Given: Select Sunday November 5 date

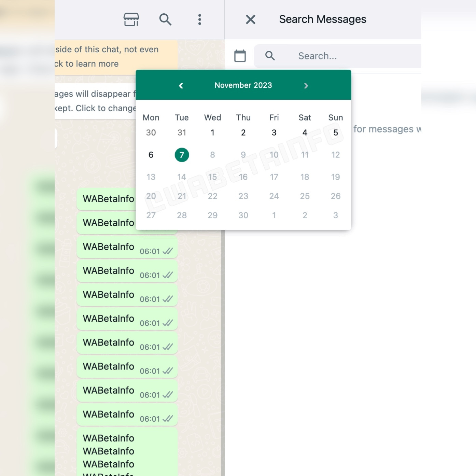Looking at the screenshot, I should 336,132.
